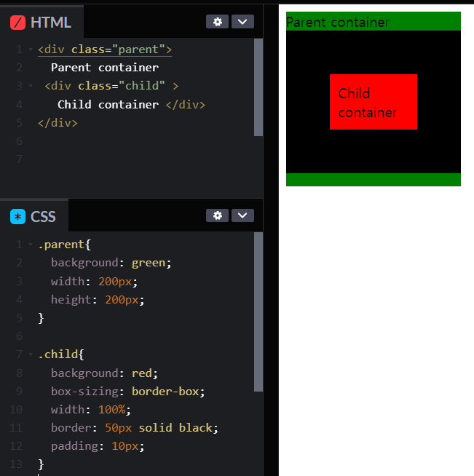The image size is (474, 476).
Task: Click '.parent{' selector in CSS
Action: coord(64,245)
